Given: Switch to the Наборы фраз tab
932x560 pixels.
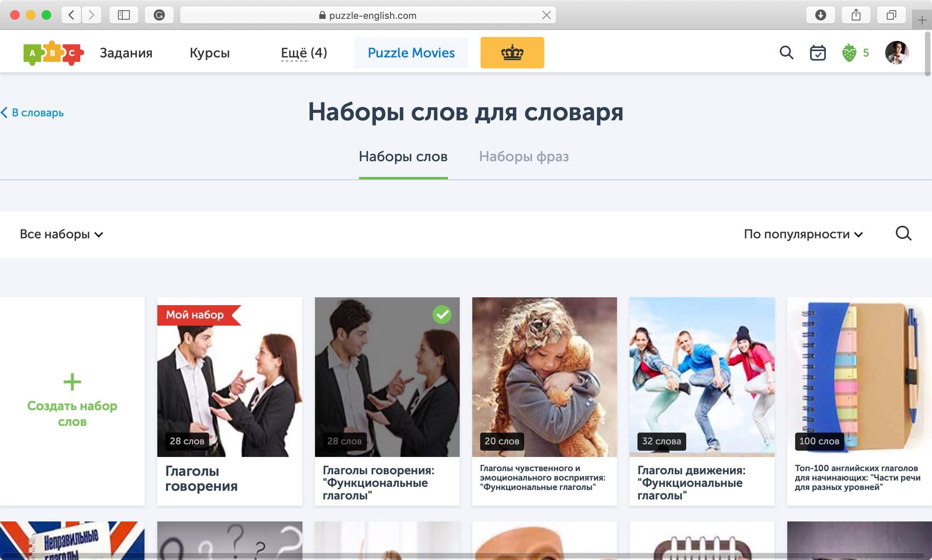Looking at the screenshot, I should pos(524,157).
